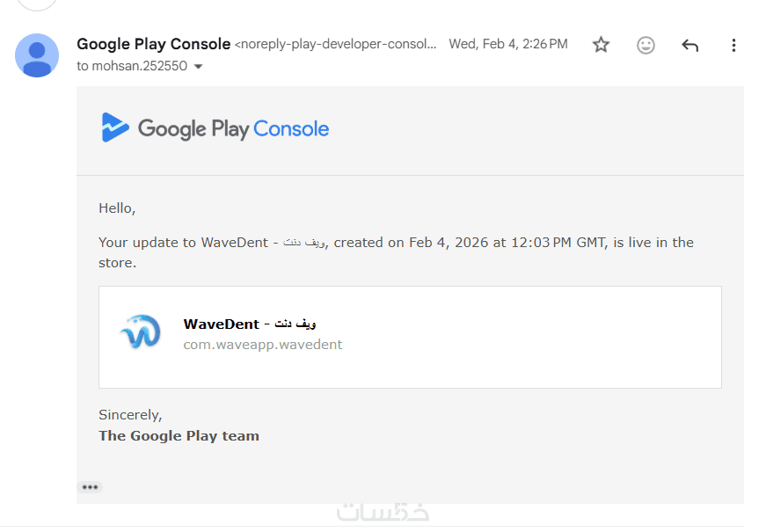The image size is (766, 532).
Task: Expand recipient details arrow next to mohsan.252550
Action: pos(198,67)
